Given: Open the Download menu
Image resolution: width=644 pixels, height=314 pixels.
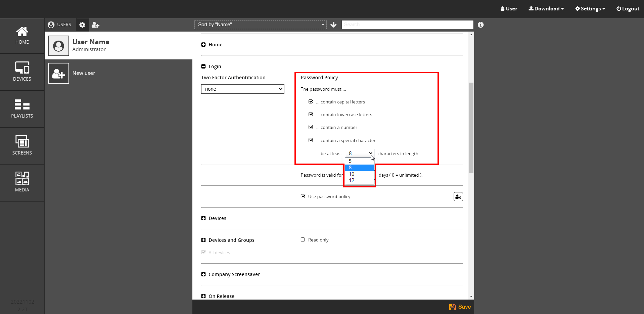Looking at the screenshot, I should coord(546,9).
